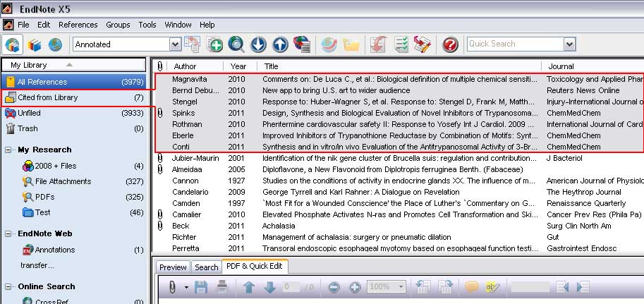The width and height of the screenshot is (644, 304).
Task: Open the Annotated output style dropdown
Action: point(176,44)
